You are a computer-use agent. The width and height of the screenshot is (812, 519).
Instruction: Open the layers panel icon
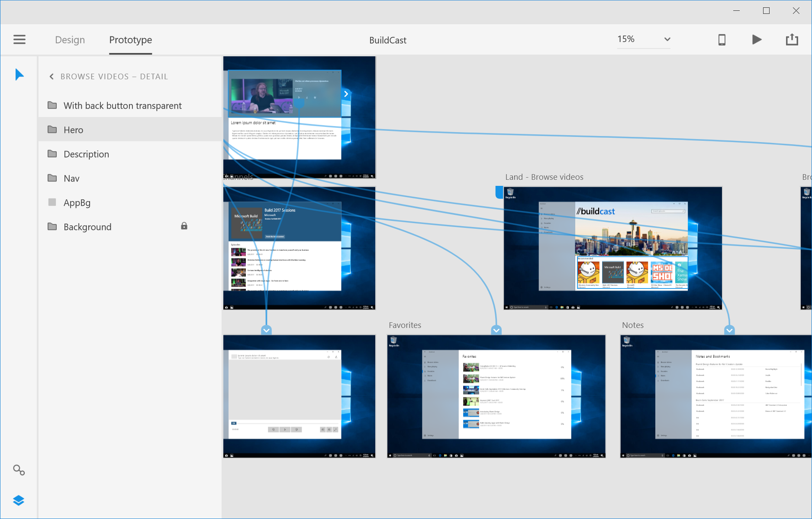pos(19,500)
